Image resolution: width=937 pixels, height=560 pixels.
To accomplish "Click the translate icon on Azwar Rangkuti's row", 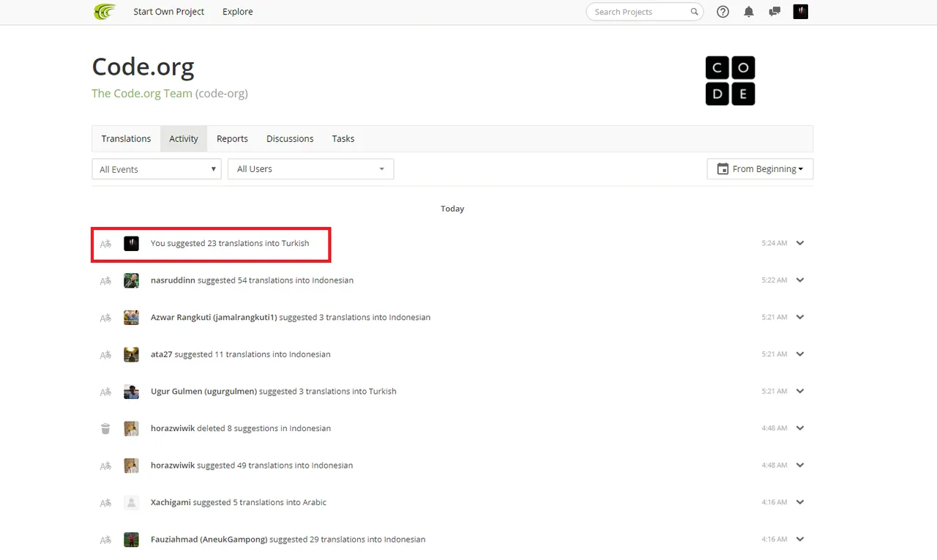I will [105, 318].
